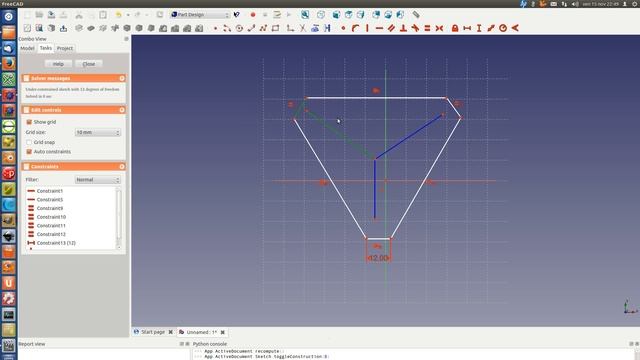Screen dimensions: 640x360
Task: Click the Fit All view icon
Action: click(305, 15)
